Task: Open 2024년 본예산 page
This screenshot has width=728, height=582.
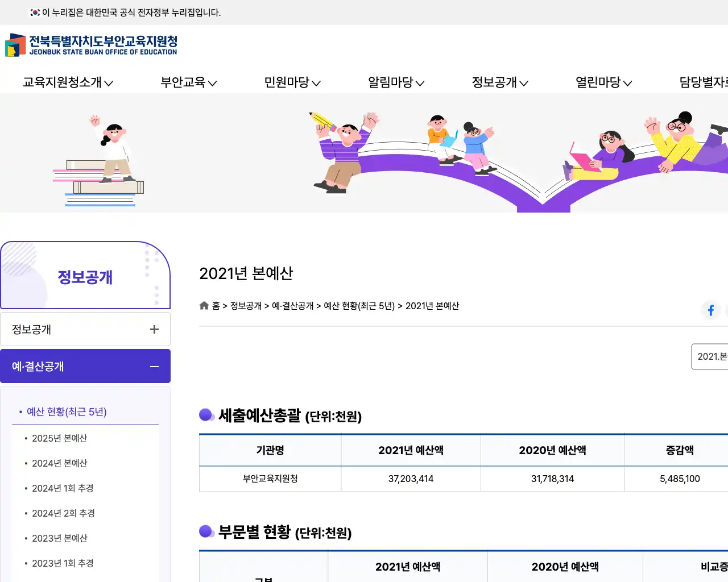Action: [x=60, y=463]
